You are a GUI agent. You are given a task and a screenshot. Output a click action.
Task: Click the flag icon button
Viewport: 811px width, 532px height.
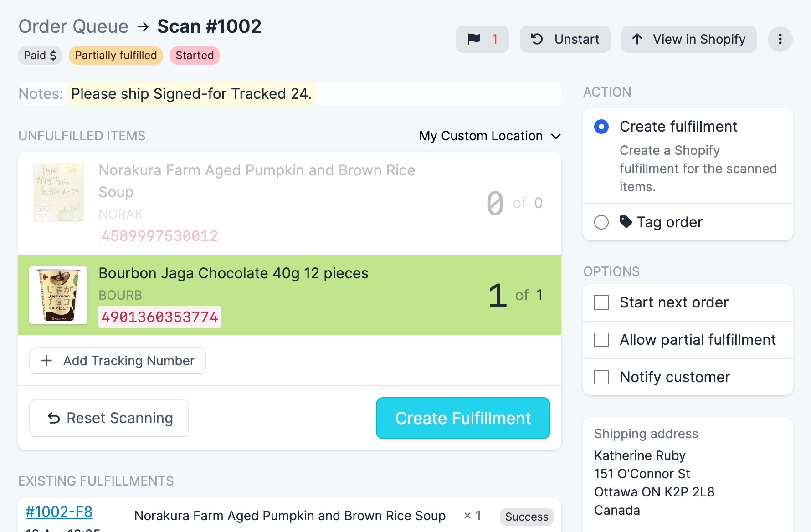click(474, 39)
